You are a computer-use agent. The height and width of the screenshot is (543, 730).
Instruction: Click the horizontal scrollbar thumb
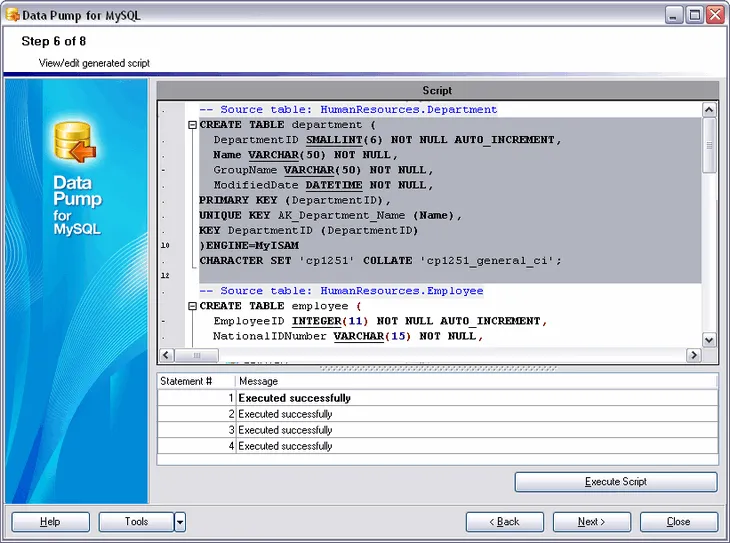coord(196,355)
